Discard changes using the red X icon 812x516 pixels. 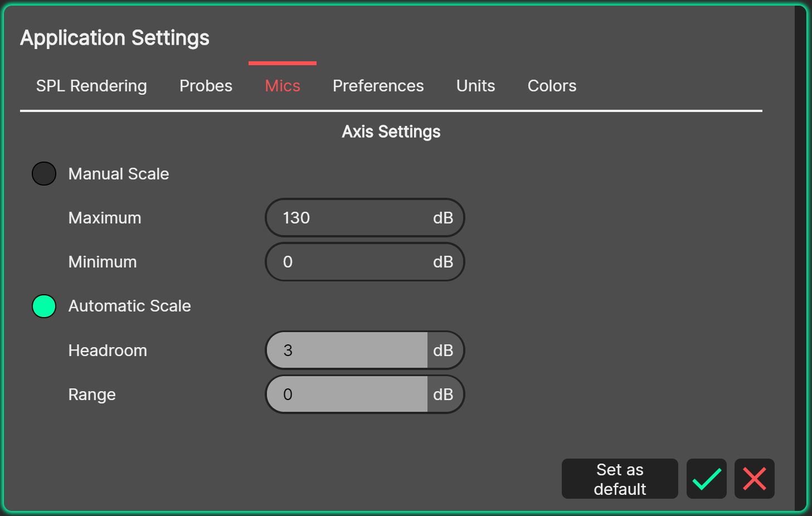coord(753,478)
